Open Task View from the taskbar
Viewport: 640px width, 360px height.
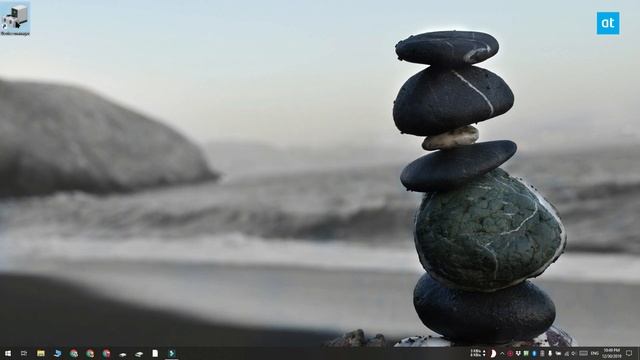[24, 353]
